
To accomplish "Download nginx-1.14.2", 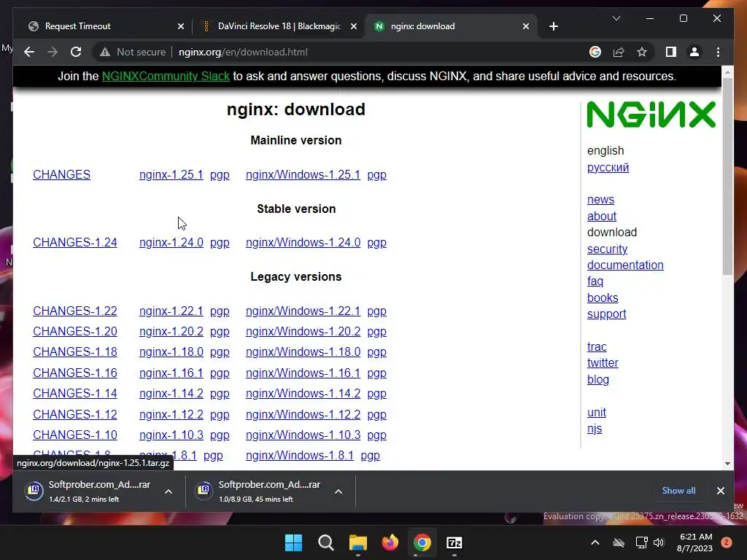I will [171, 393].
